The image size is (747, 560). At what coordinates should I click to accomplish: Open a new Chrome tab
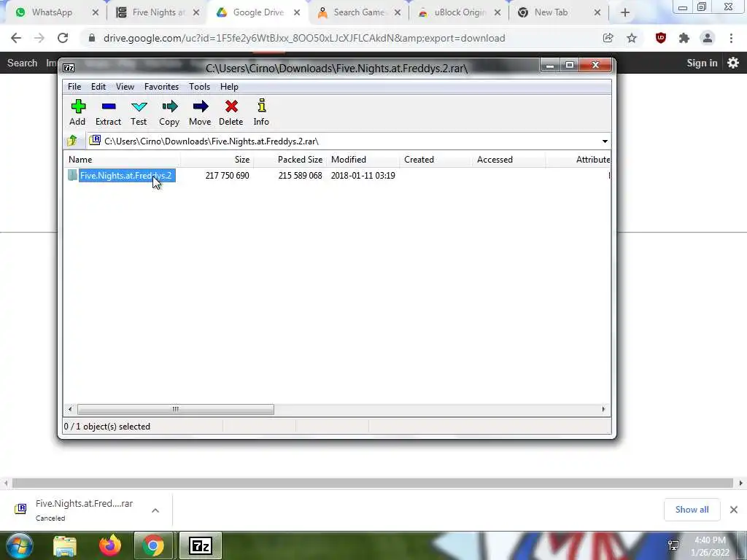tap(625, 12)
